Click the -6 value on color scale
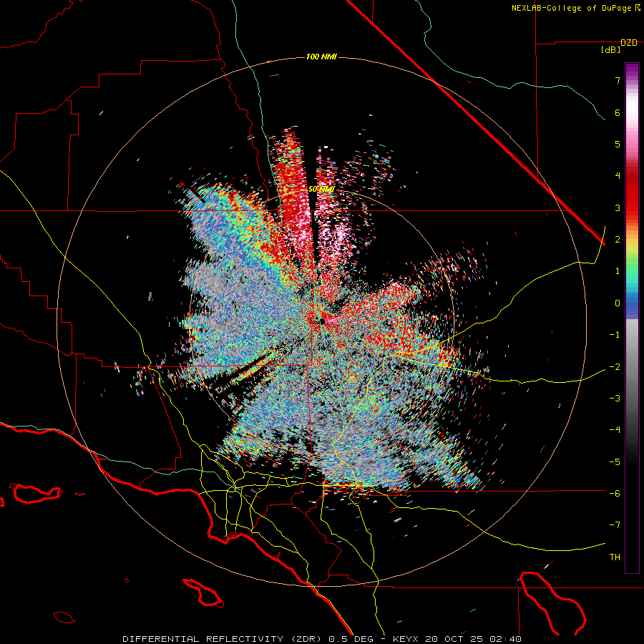644x644 pixels. [615, 494]
